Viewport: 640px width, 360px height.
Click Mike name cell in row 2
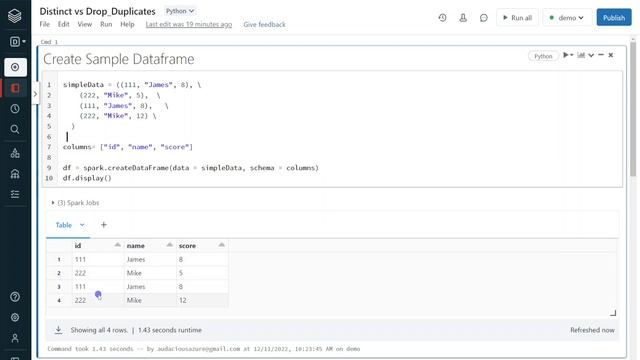[150, 273]
